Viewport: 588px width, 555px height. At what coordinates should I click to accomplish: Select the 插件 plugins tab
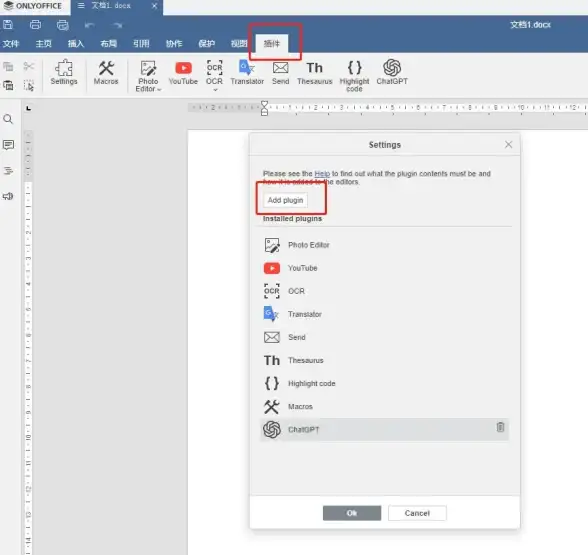pyautogui.click(x=272, y=44)
